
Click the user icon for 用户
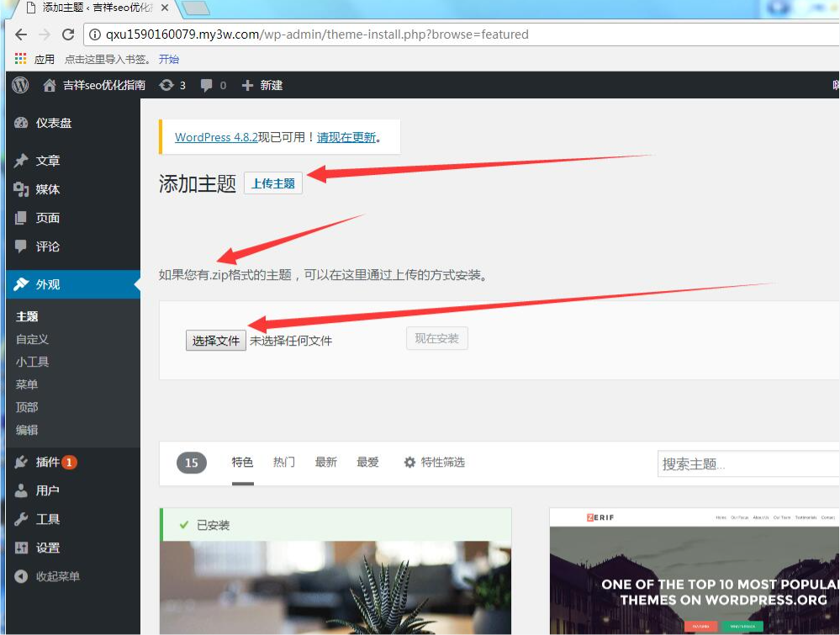[x=21, y=490]
